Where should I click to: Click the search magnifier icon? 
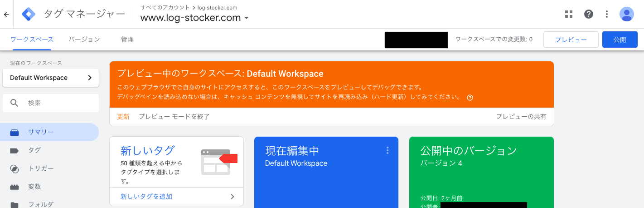click(x=15, y=103)
